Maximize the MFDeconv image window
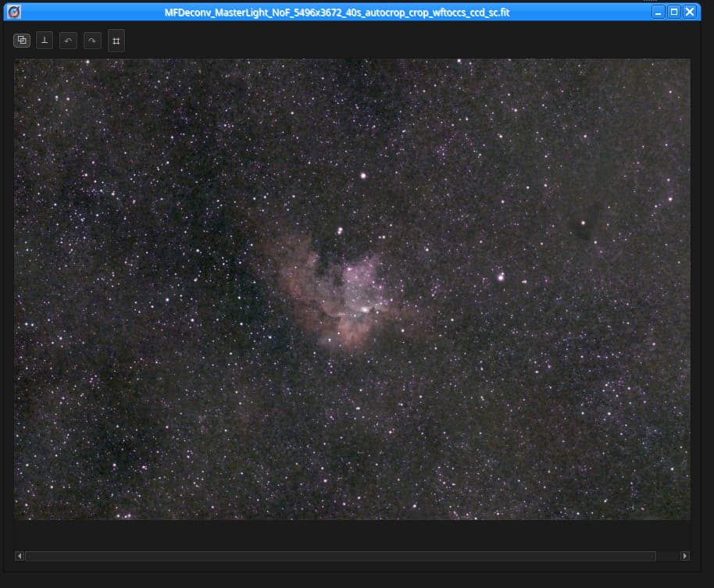The image size is (714, 588). 673,12
